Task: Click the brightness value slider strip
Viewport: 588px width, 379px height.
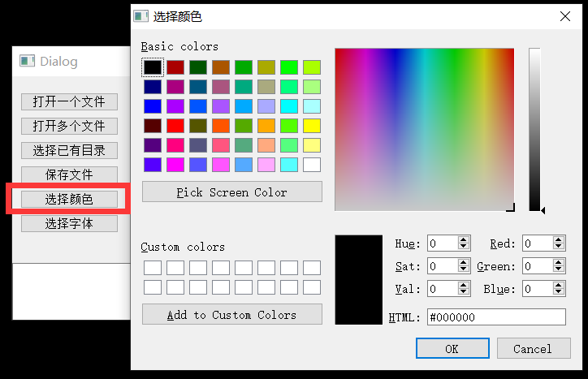Action: (x=534, y=129)
